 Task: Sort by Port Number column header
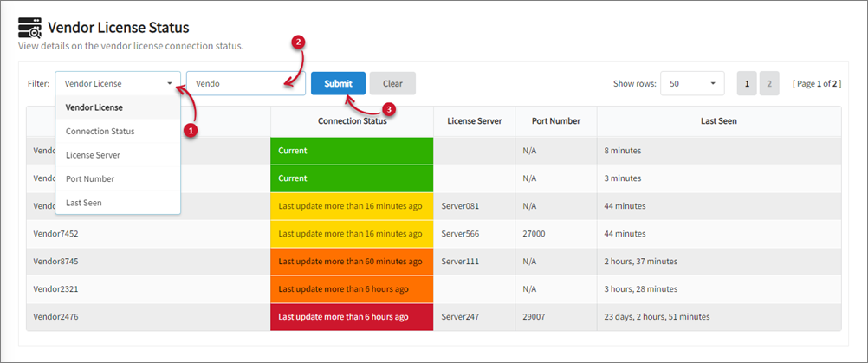[x=556, y=120]
